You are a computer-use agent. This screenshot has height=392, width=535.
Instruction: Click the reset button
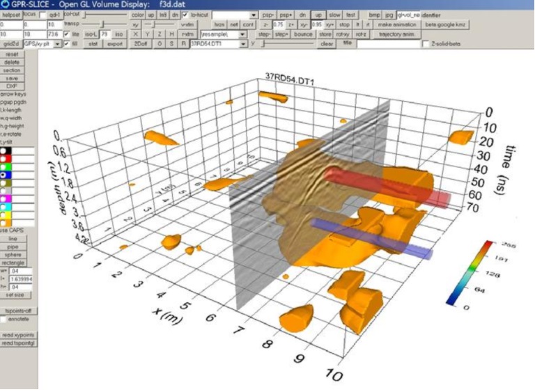pos(12,54)
